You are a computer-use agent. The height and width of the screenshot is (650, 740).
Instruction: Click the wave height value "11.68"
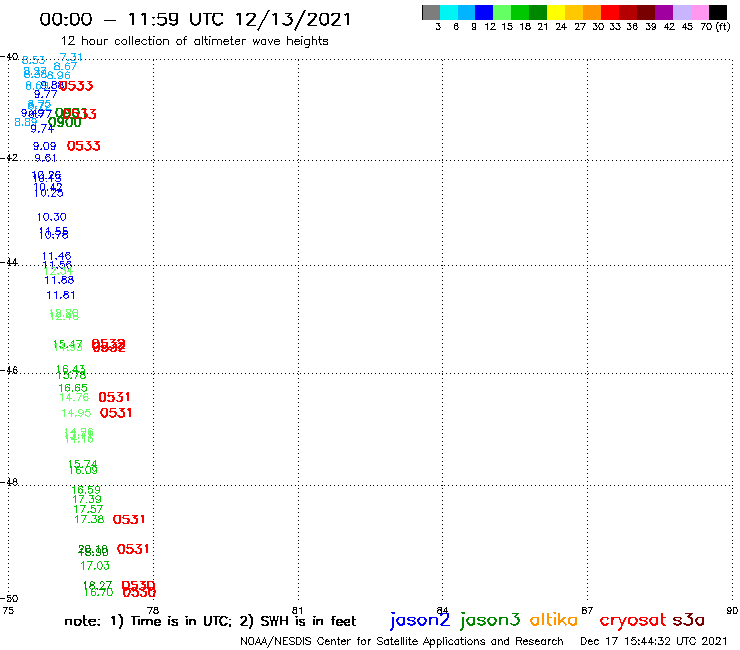59,280
